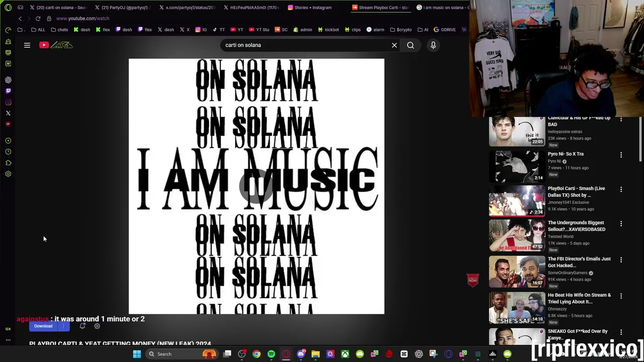The width and height of the screenshot is (644, 362).
Task: Open Discord from the taskbar
Action: pos(301,354)
